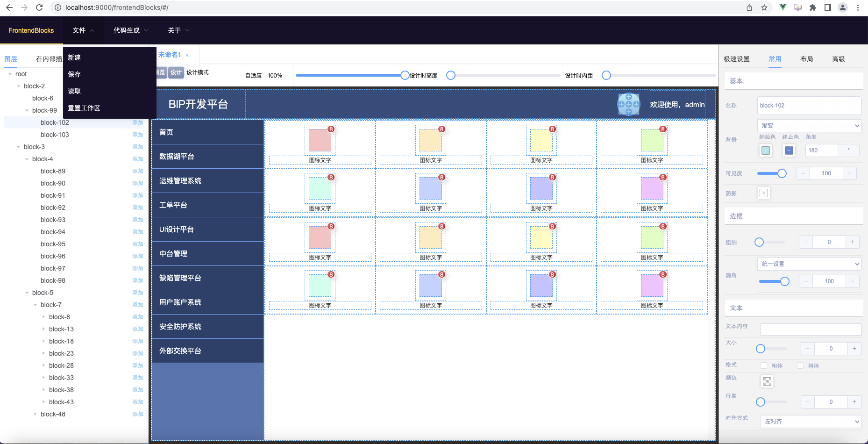Increase 行高 line height with plus

tap(854, 401)
